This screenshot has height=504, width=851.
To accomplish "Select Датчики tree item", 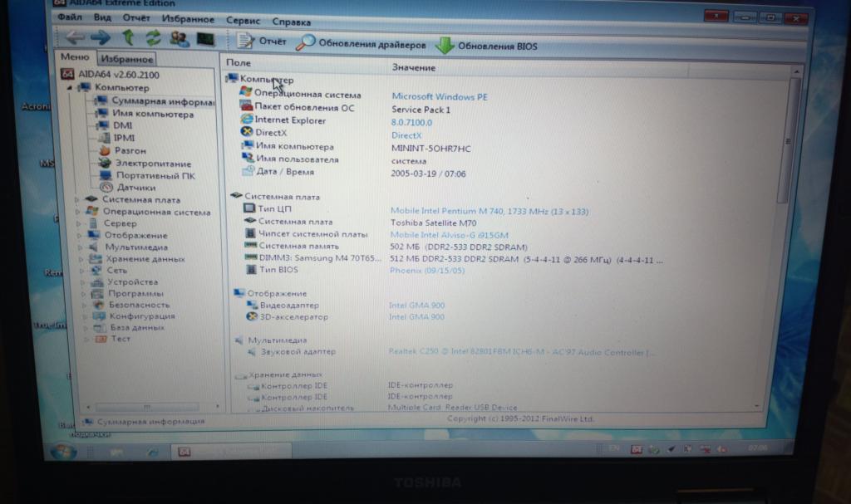I will pos(128,187).
